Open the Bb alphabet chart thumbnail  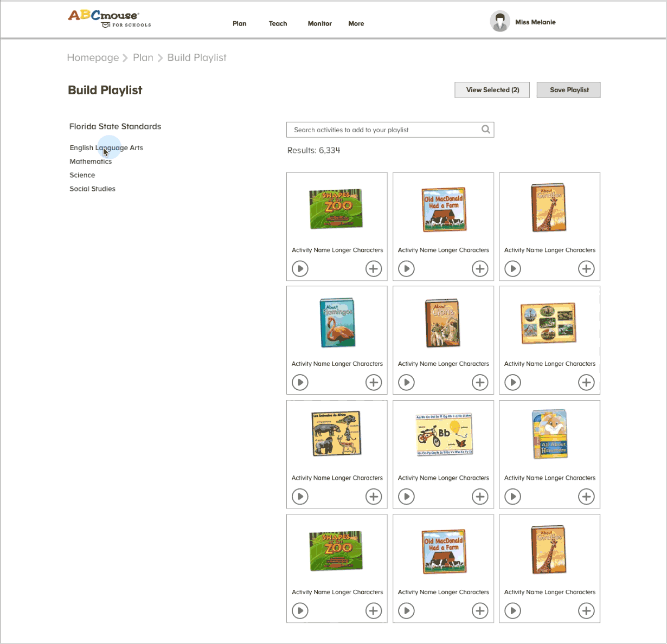point(445,434)
